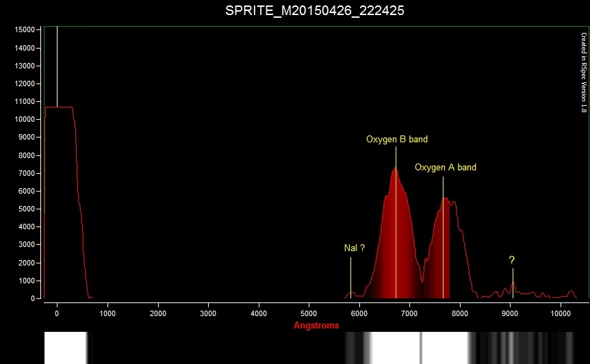Click the "NaI ?" annotation label
The height and width of the screenshot is (364, 590).
354,248
